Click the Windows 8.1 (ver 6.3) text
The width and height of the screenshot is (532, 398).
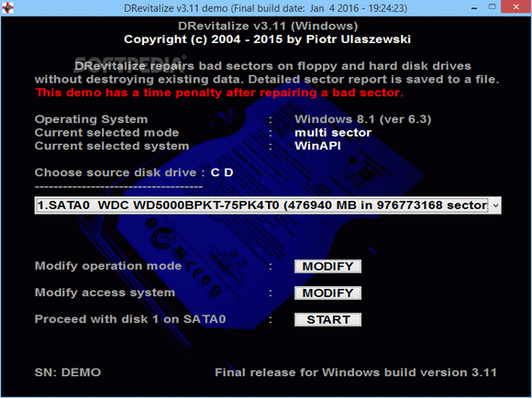click(362, 119)
